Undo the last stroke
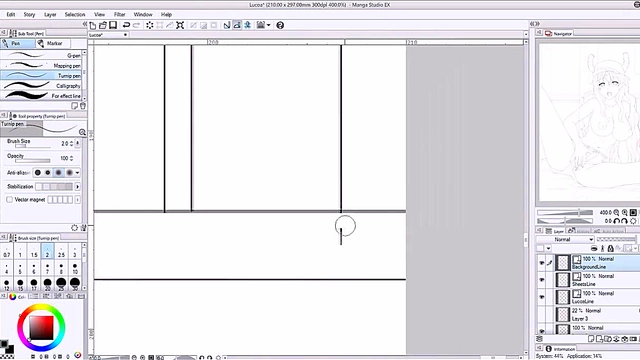This screenshot has height=360, width=640. tap(127, 25)
